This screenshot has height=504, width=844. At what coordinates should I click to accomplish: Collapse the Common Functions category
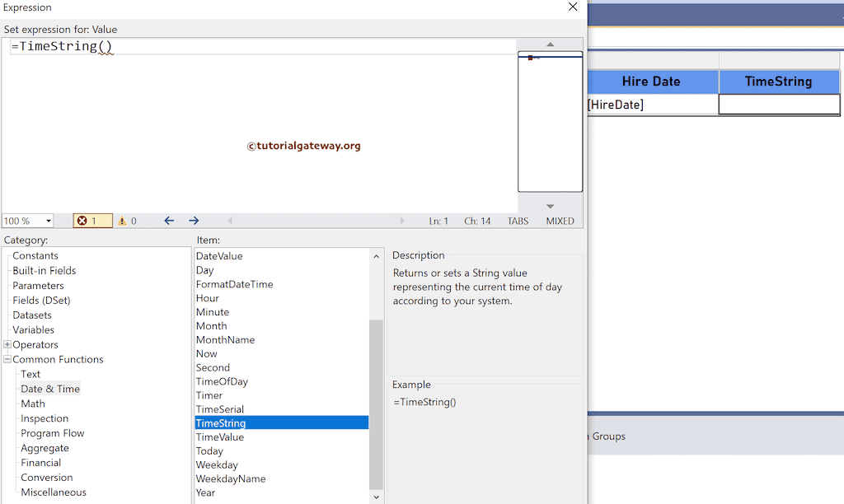pos(7,359)
